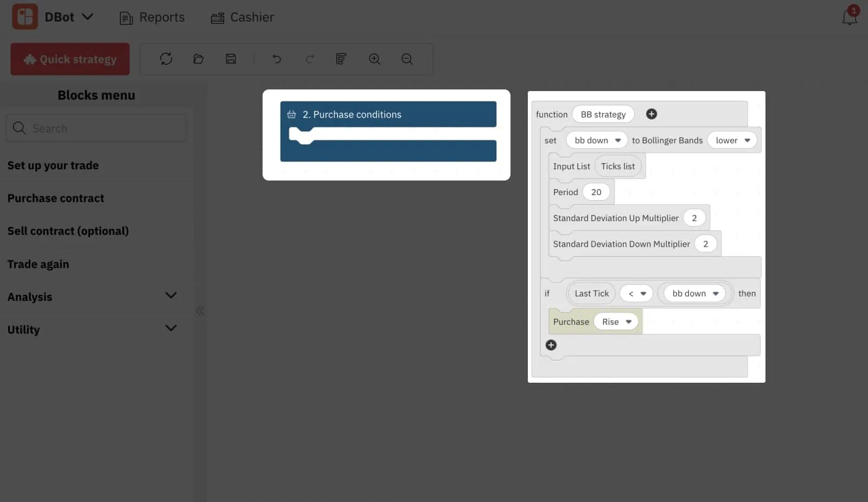Select the reset strategy icon in toolbar
This screenshot has height=502, width=868.
(166, 59)
